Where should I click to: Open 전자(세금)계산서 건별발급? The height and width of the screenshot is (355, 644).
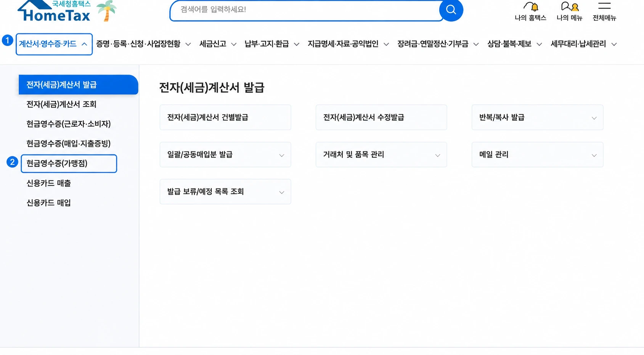click(225, 117)
